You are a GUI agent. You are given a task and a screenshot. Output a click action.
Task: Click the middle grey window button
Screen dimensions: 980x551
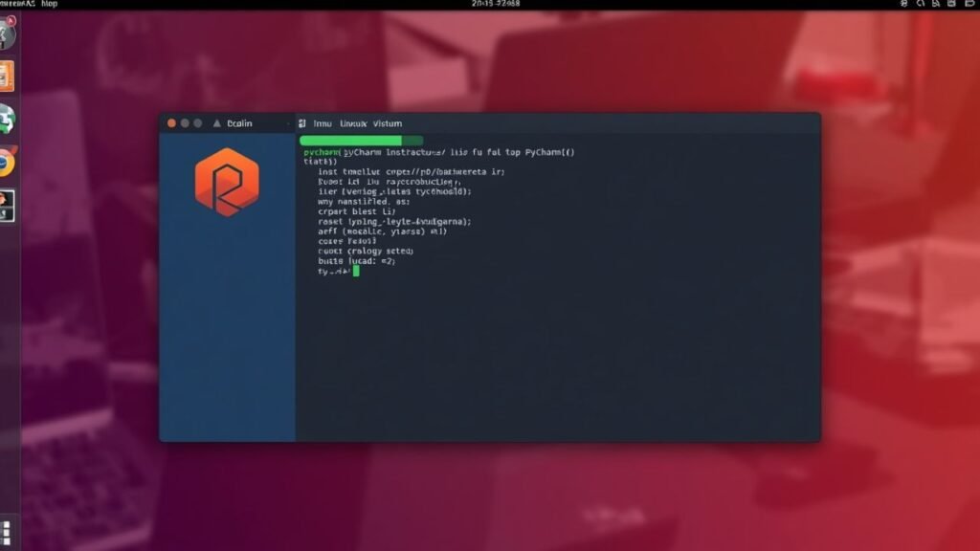185,123
